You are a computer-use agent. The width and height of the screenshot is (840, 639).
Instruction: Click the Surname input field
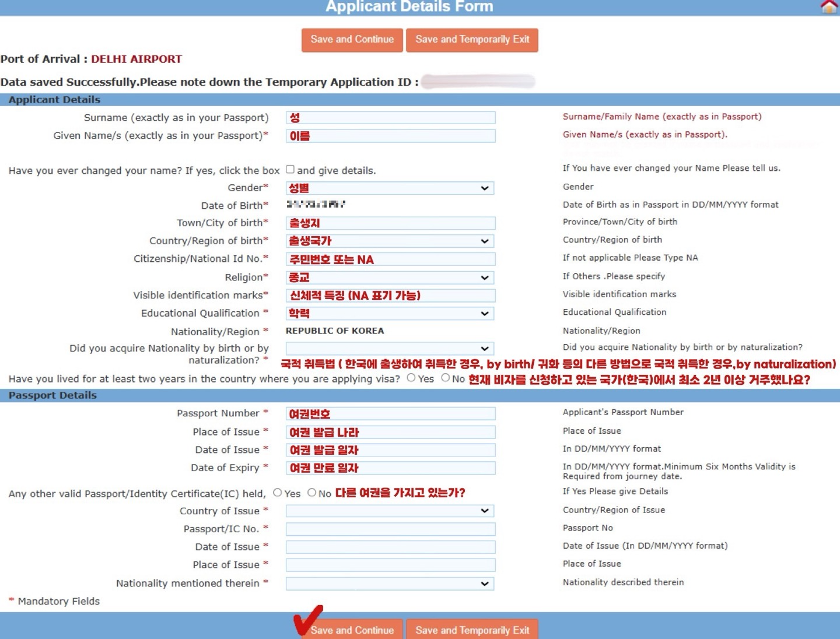tap(391, 118)
